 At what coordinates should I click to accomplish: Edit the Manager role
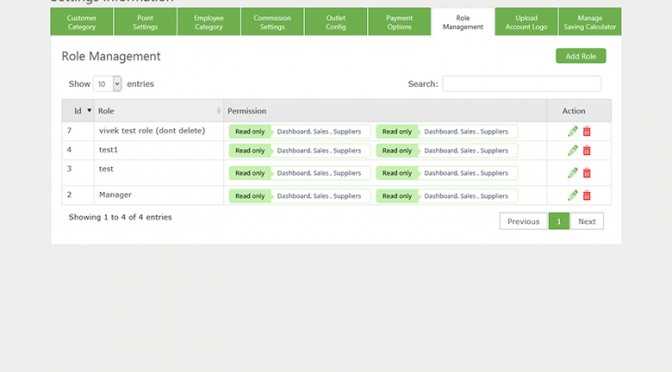(x=573, y=195)
